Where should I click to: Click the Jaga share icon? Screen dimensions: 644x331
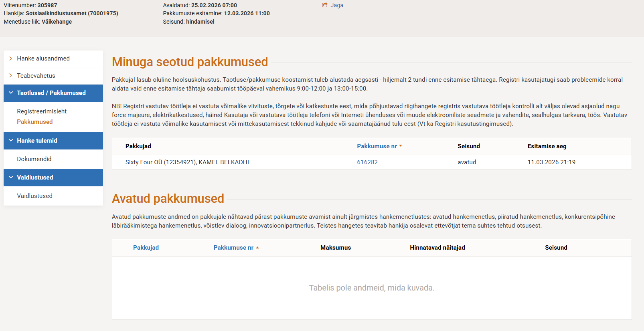pos(325,5)
